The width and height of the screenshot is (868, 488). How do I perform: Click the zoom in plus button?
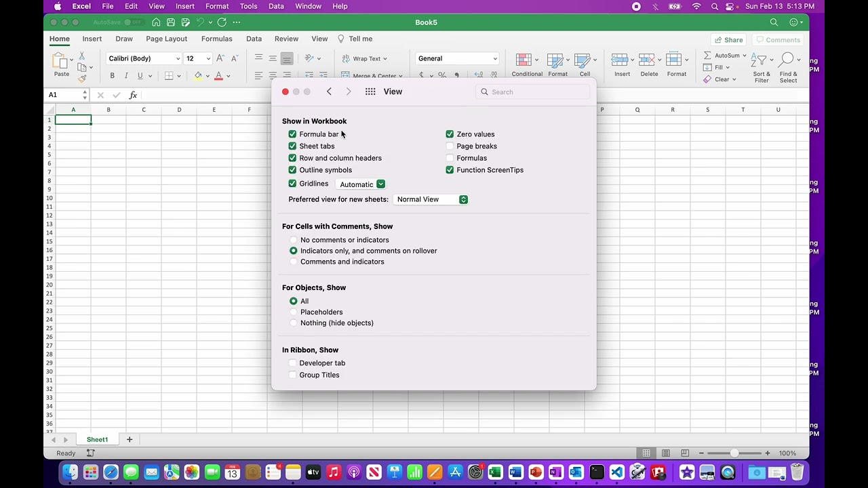(768, 453)
